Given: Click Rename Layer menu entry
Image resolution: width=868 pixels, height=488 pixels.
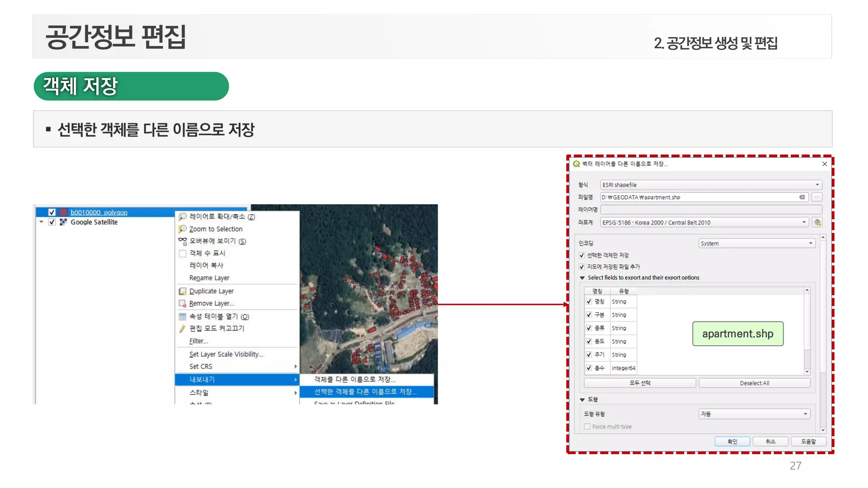Looking at the screenshot, I should pos(209,278).
